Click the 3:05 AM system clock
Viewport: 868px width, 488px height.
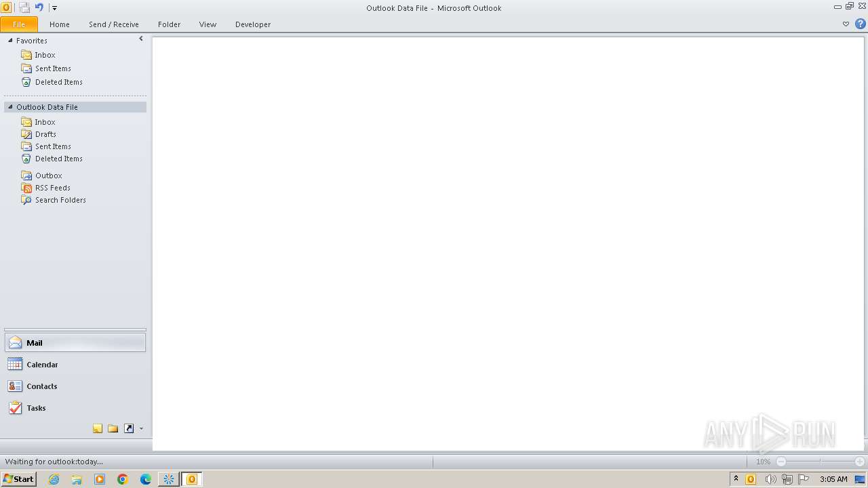(x=833, y=479)
